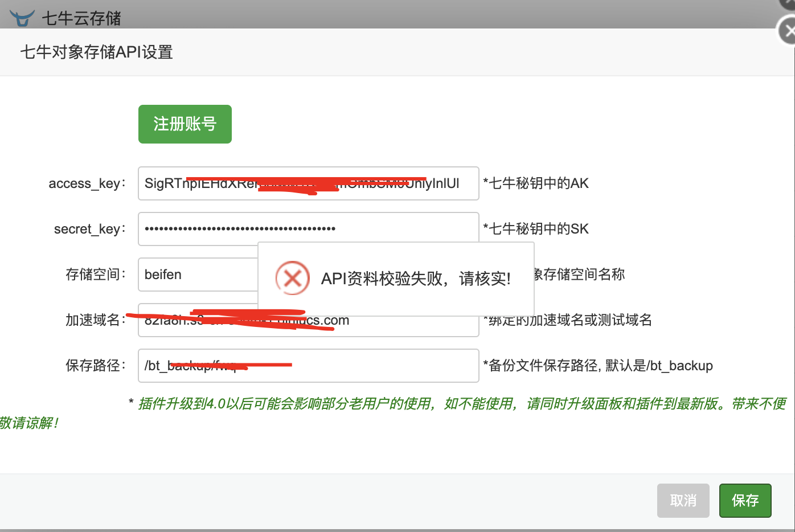795x532 pixels.
Task: Click the 七牛云存储 title text
Action: 81,19
